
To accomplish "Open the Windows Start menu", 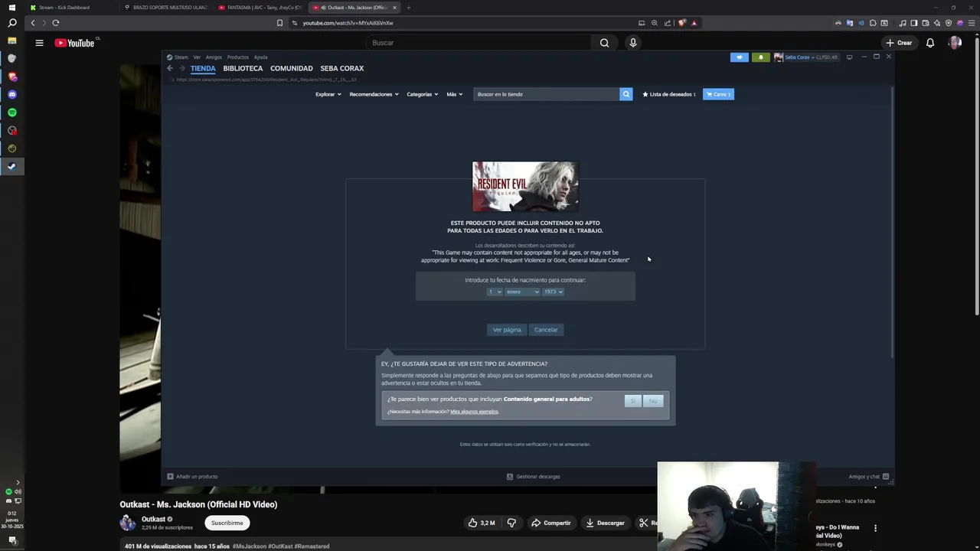I will click(11, 8).
